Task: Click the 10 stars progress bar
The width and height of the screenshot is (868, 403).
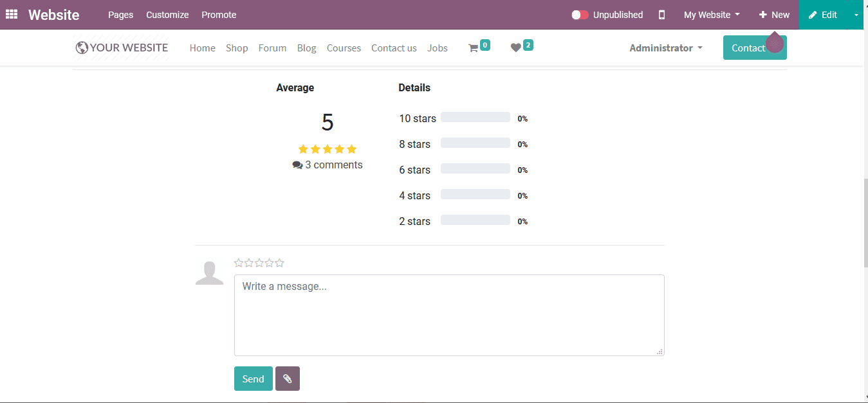Action: (x=476, y=118)
